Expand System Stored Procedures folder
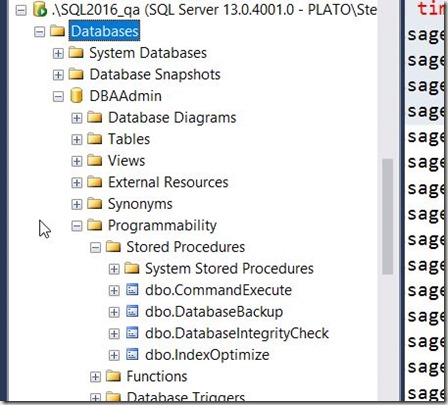 point(114,269)
